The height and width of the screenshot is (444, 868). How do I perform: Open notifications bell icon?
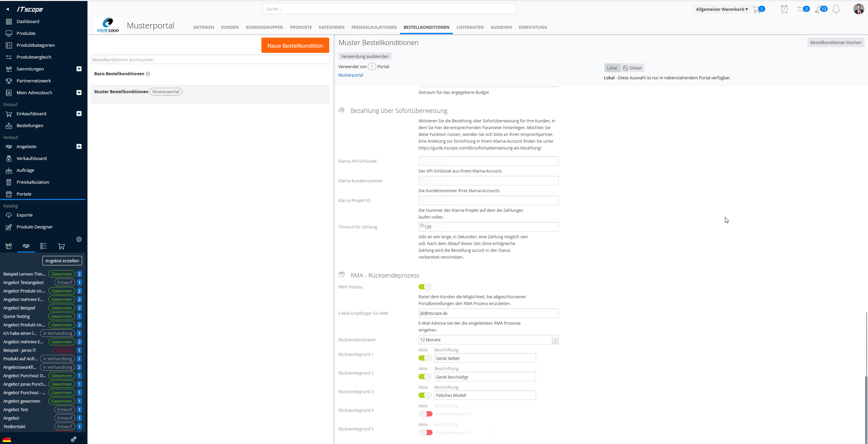coord(836,9)
